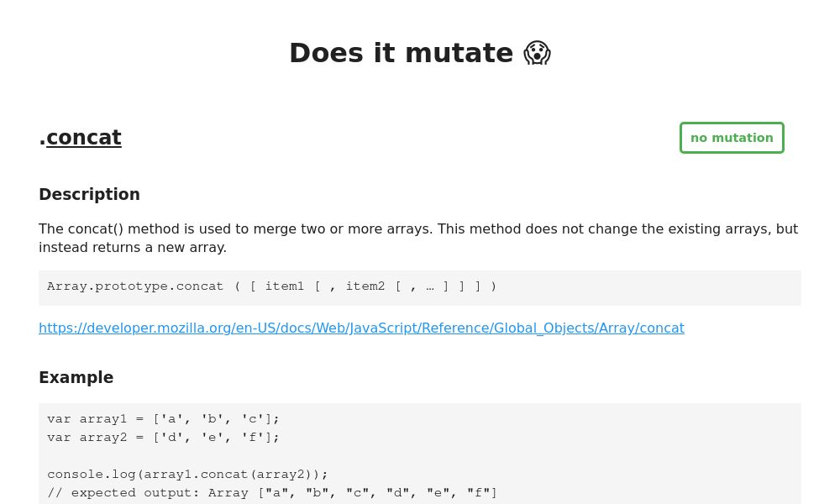Select the expected output comment line

click(x=272, y=492)
